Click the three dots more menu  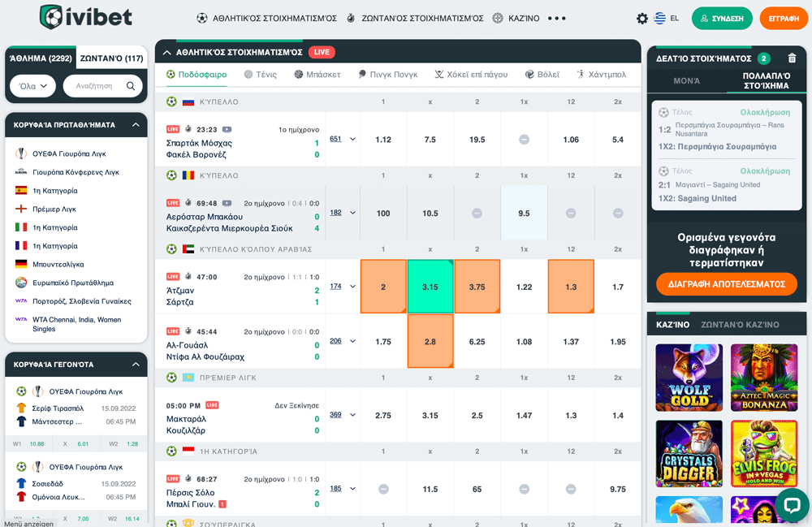(556, 18)
